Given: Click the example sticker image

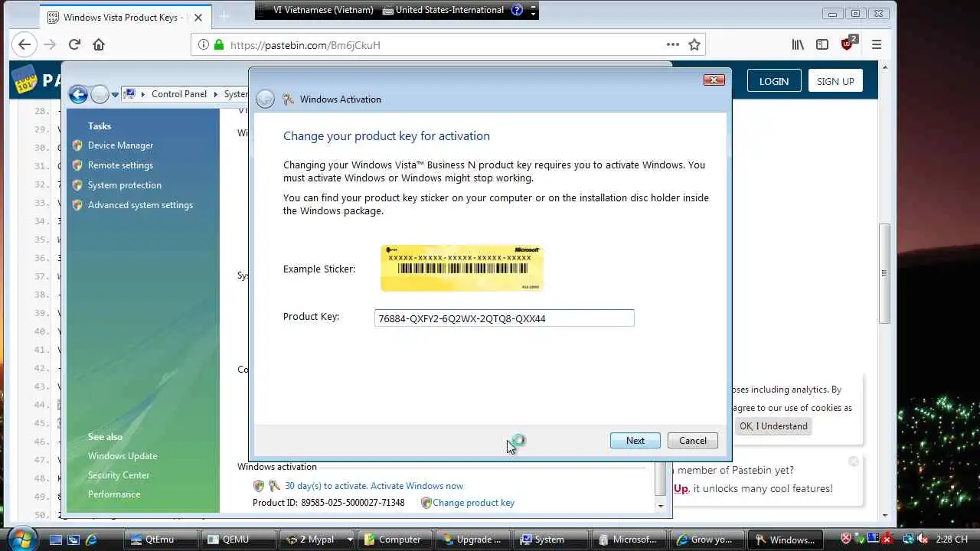Looking at the screenshot, I should [x=462, y=268].
